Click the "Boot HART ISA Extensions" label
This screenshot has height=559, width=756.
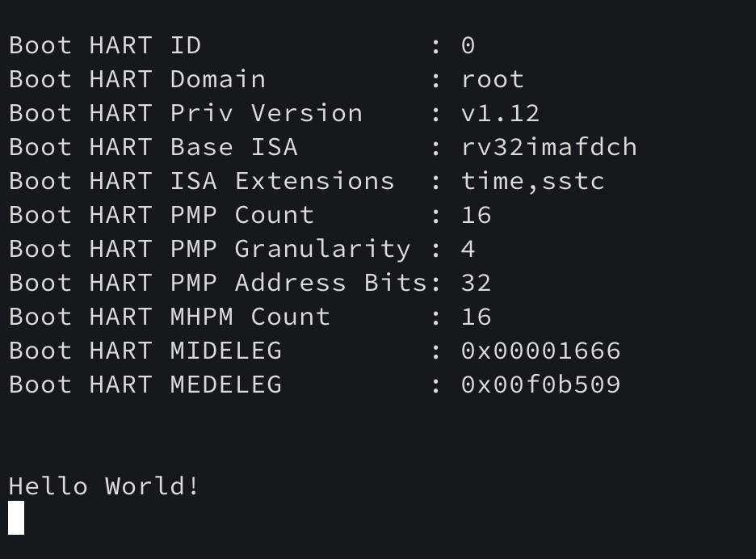pyautogui.click(x=202, y=181)
